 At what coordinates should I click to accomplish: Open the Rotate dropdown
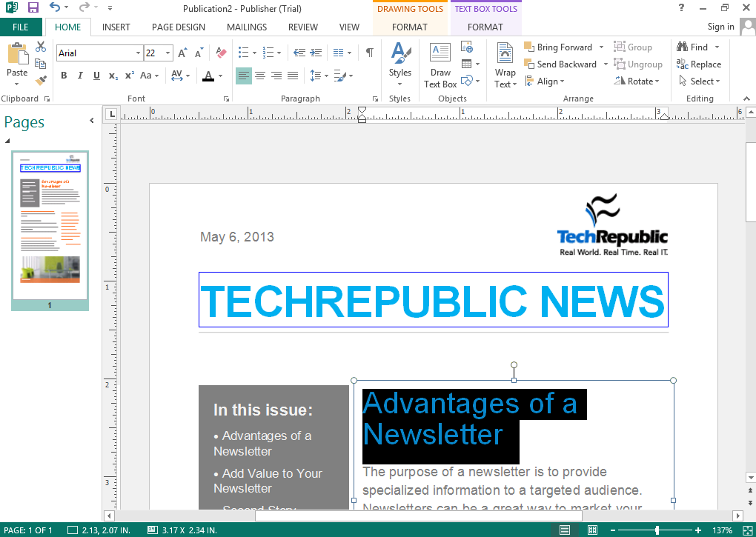click(636, 81)
